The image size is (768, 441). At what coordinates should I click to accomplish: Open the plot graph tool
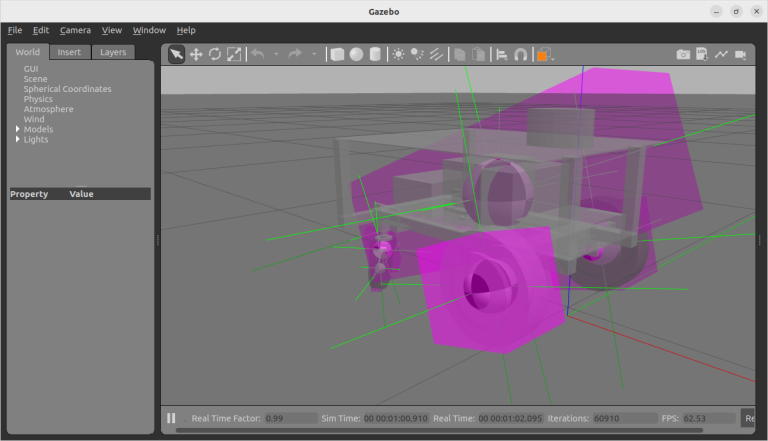tap(721, 54)
